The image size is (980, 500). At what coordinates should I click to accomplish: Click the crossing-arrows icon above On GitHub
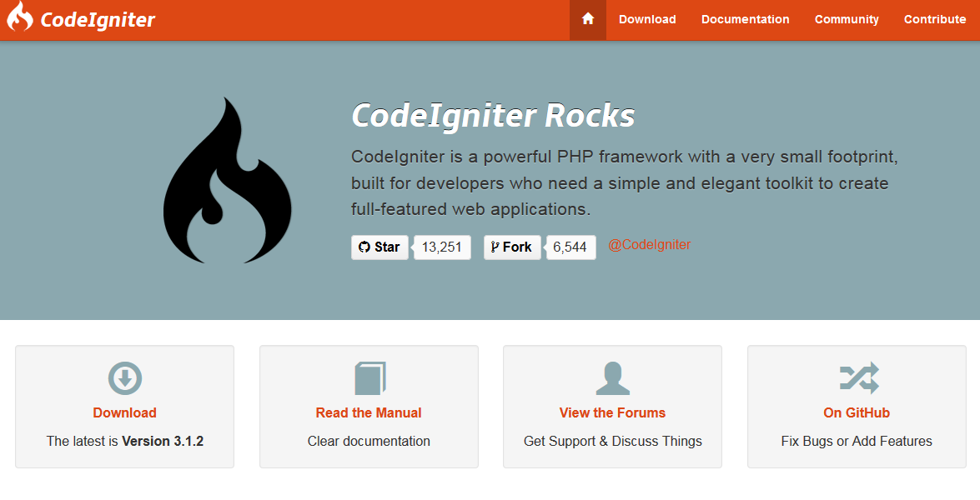[x=856, y=377]
